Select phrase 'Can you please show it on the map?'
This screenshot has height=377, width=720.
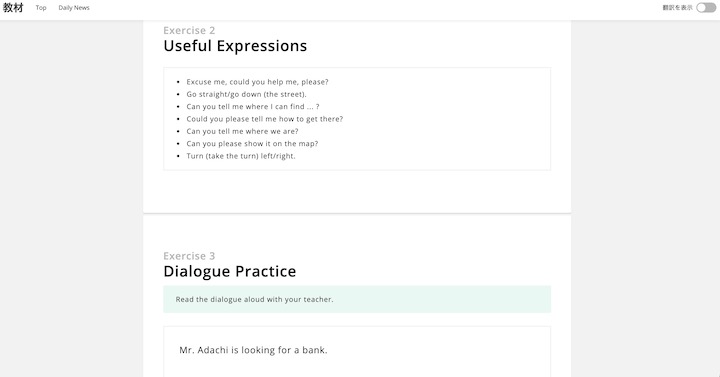[252, 144]
